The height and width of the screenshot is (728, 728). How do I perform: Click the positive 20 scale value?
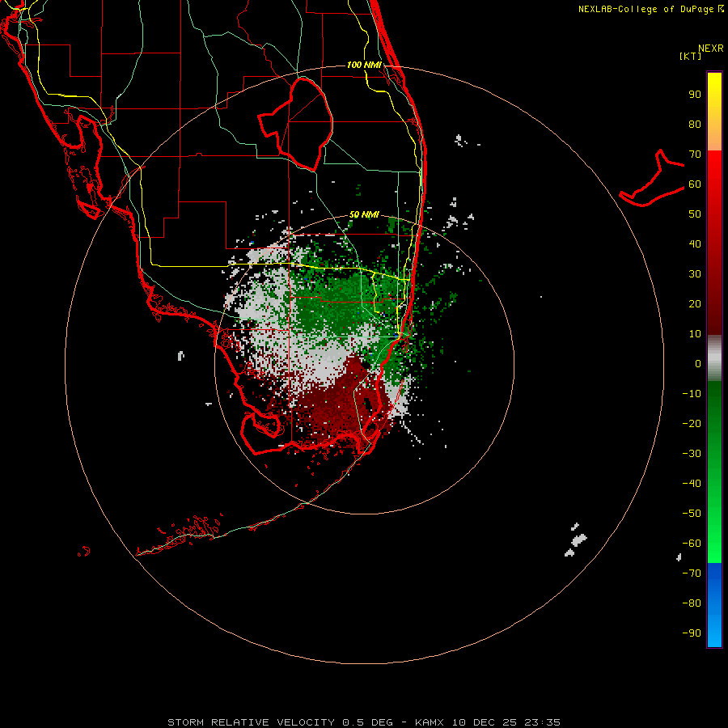[695, 303]
